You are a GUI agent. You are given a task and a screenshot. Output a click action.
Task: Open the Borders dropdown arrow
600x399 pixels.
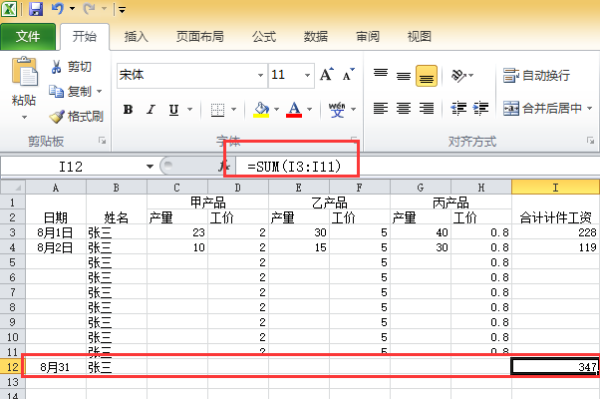[x=234, y=110]
